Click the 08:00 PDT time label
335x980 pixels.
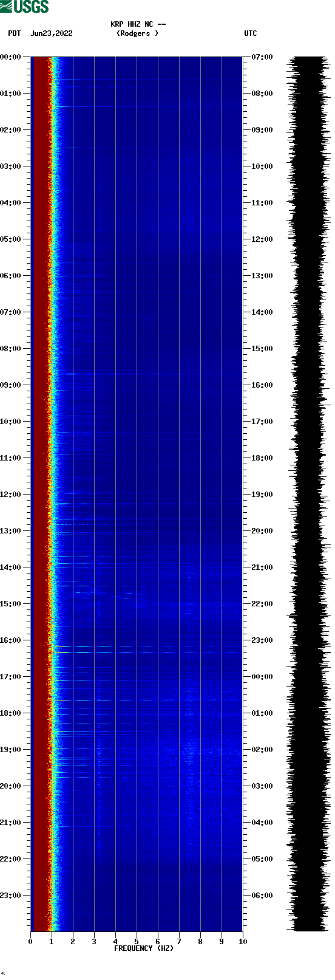11,349
